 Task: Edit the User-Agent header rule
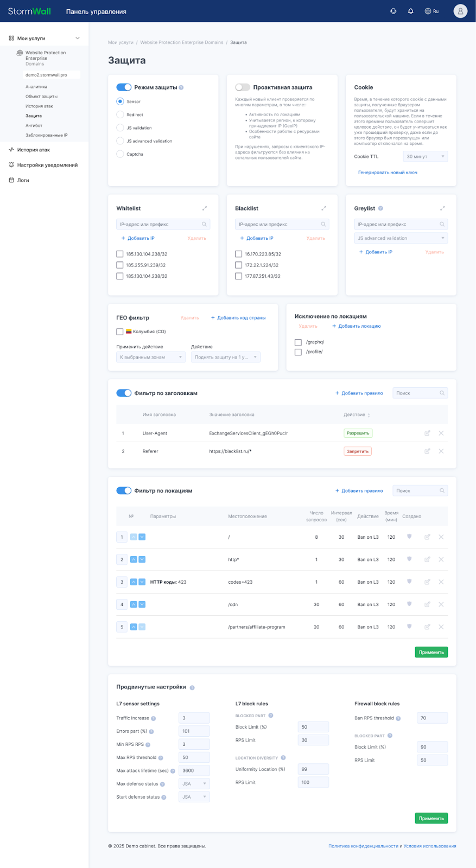[x=427, y=433]
